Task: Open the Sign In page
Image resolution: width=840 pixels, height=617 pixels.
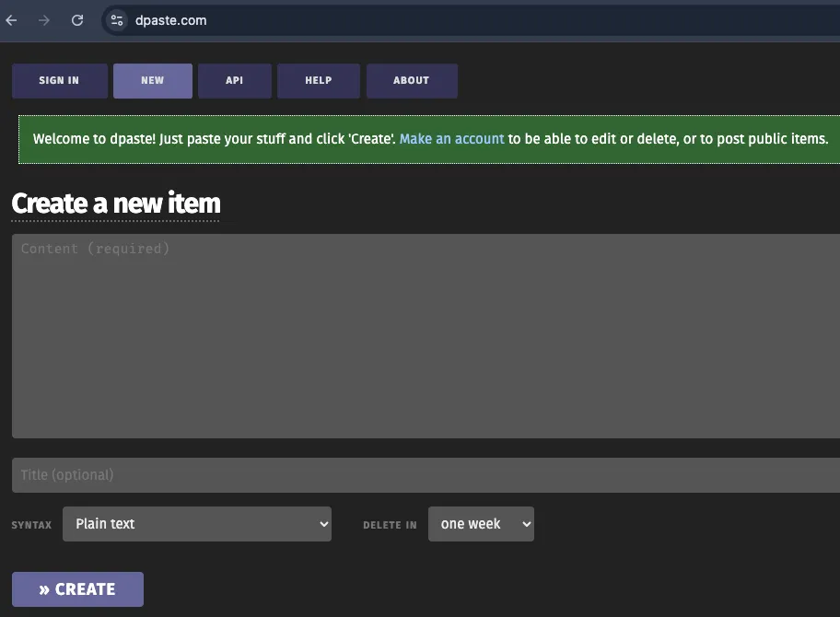Action: click(60, 80)
